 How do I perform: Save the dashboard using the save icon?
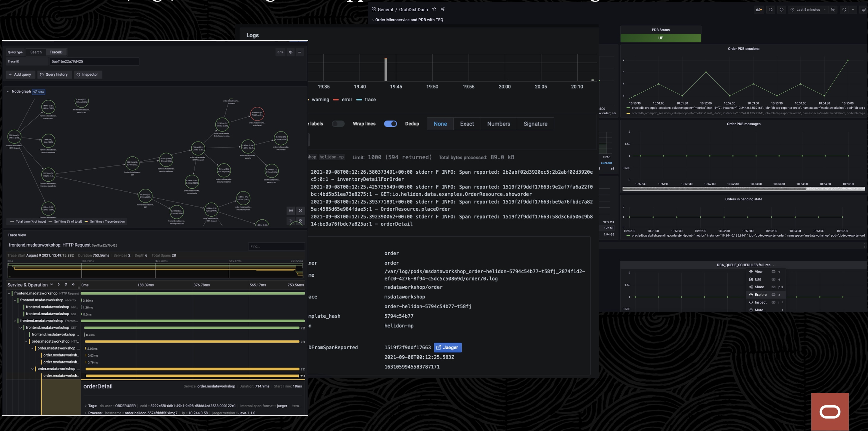pyautogui.click(x=771, y=9)
